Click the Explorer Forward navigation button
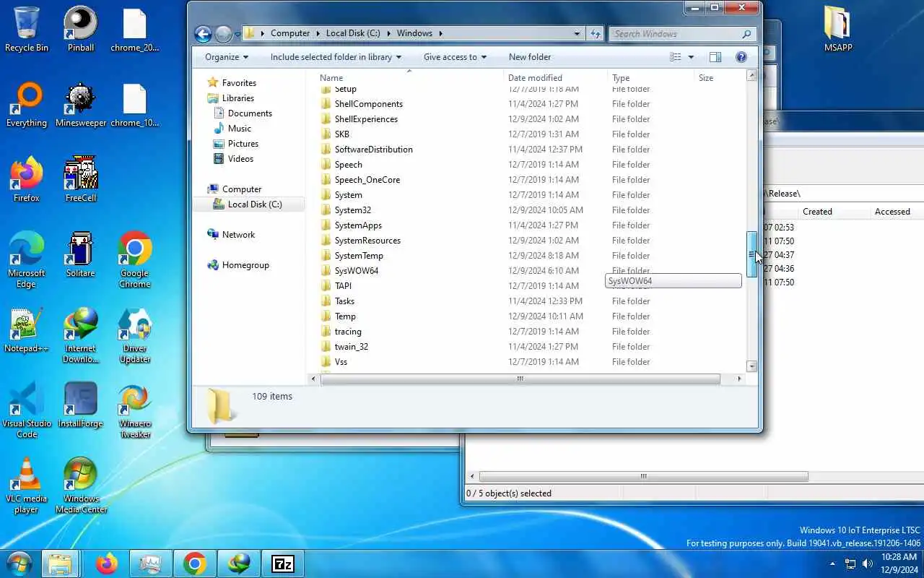The width and height of the screenshot is (924, 578). [223, 34]
